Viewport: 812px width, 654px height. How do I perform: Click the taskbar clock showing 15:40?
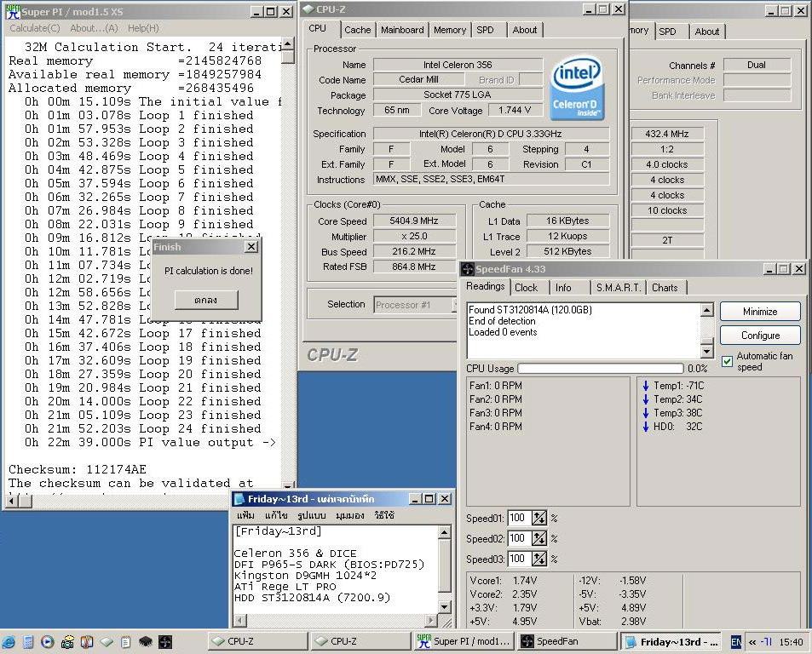[x=790, y=642]
